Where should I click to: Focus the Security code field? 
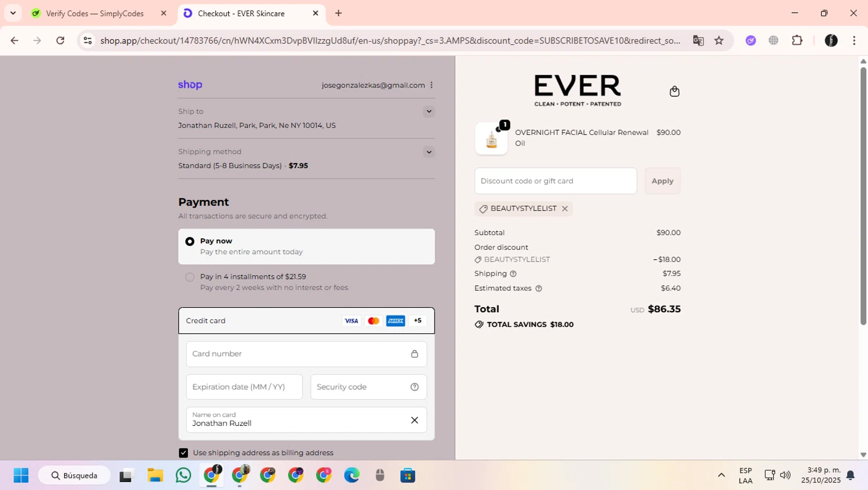(x=369, y=387)
